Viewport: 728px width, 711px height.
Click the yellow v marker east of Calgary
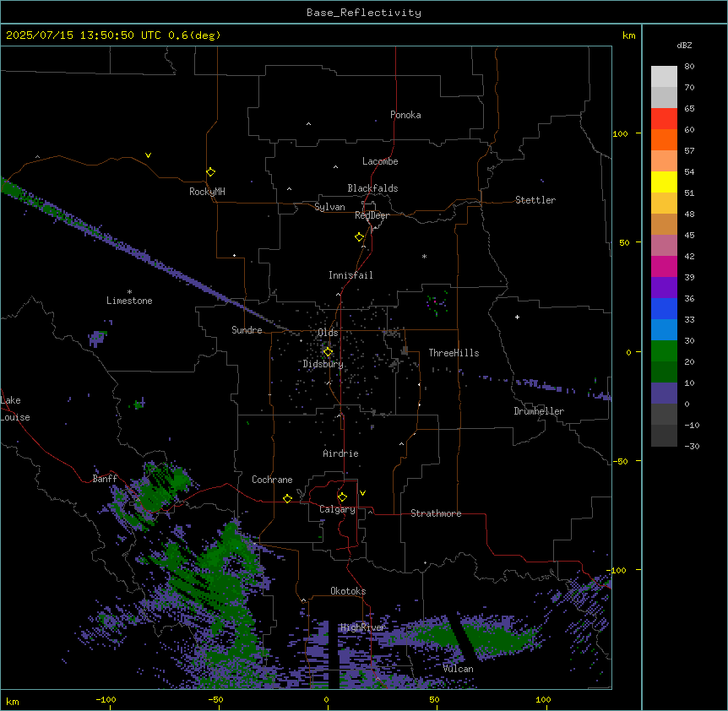[x=362, y=493]
